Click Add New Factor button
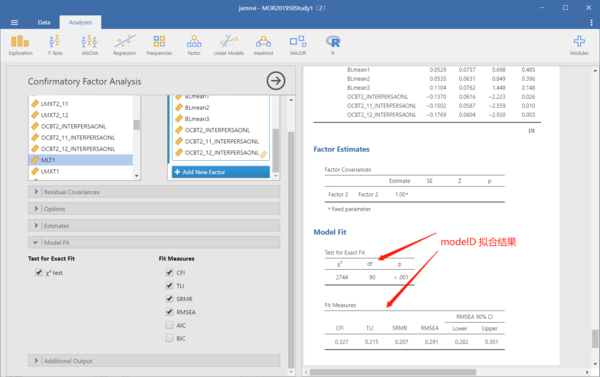The height and width of the screenshot is (377, 600). coord(221,172)
